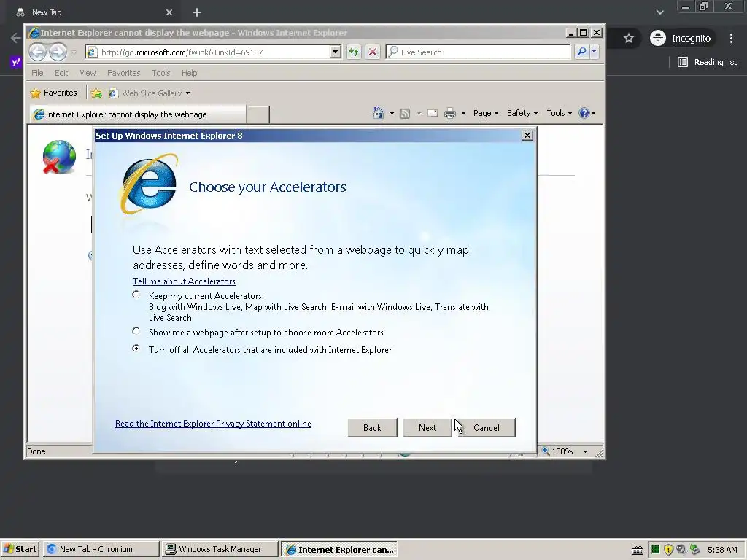Open the Edit menu
This screenshot has width=747, height=560.
tap(61, 73)
